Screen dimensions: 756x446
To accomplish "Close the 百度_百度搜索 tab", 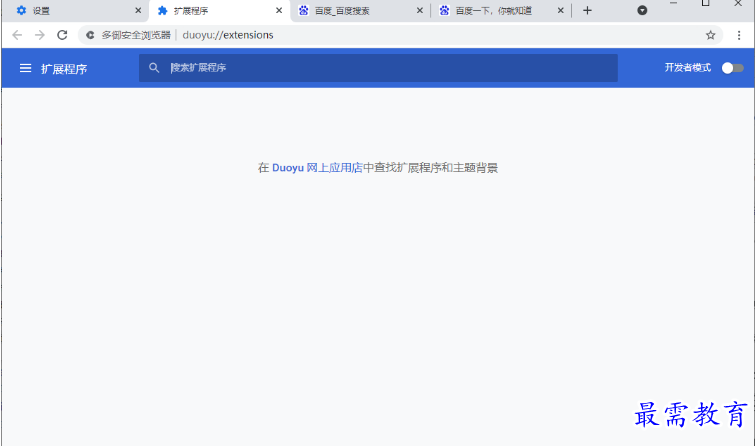I will pos(419,11).
